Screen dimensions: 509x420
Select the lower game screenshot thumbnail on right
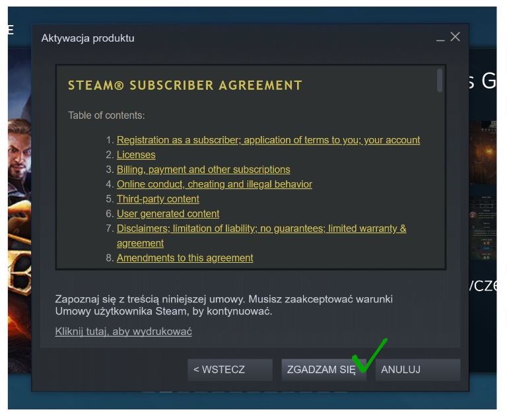pos(483,227)
